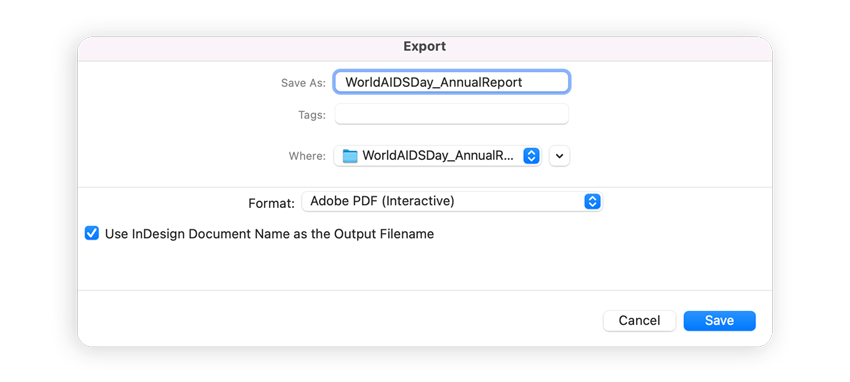Click the empty Tags field
The image size is (850, 382).
(x=452, y=114)
